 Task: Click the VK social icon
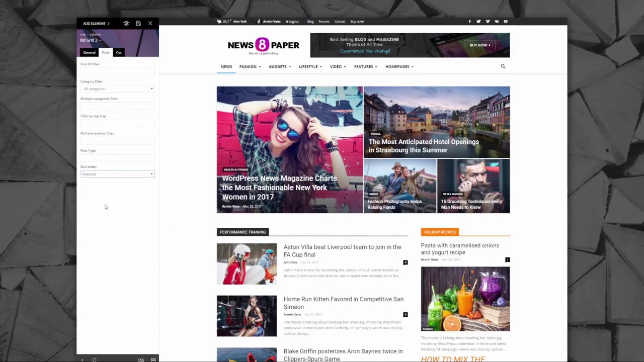click(497, 22)
